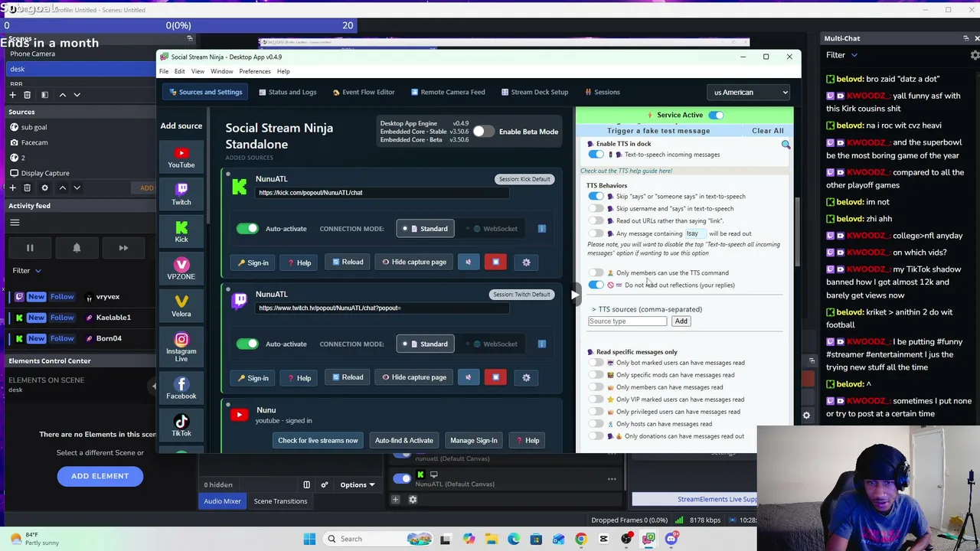This screenshot has width=980, height=551.
Task: Click Reload for Kick NunuATL source
Action: (x=348, y=262)
